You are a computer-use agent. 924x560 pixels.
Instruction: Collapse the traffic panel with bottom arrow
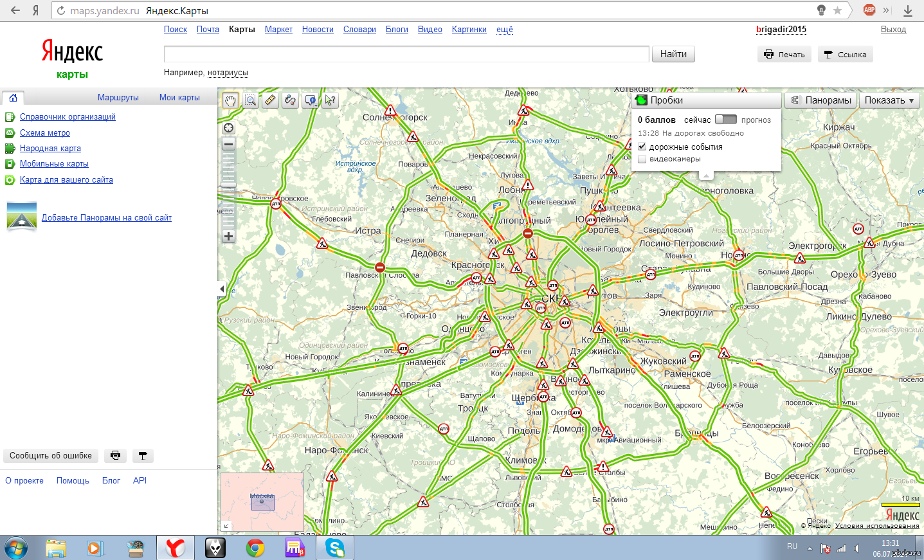706,175
